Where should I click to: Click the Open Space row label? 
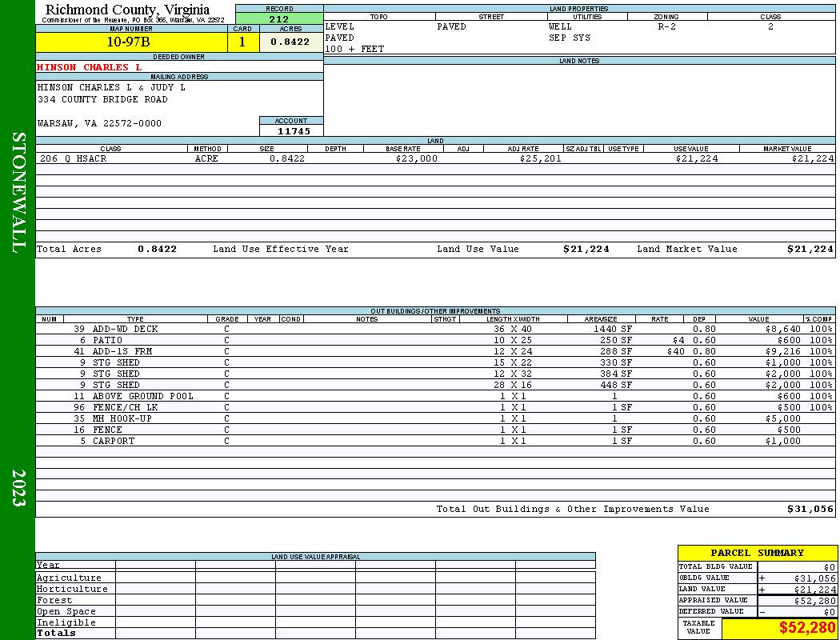pyautogui.click(x=66, y=612)
